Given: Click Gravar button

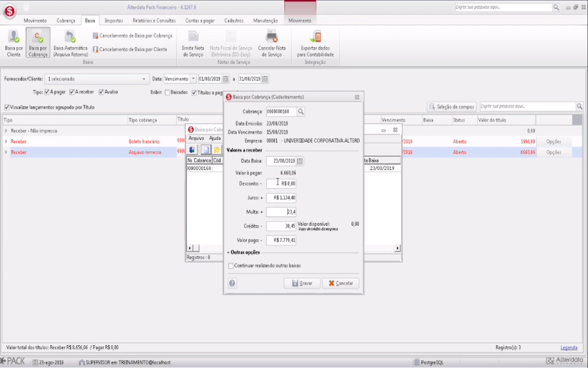Looking at the screenshot, I should coord(302,283).
